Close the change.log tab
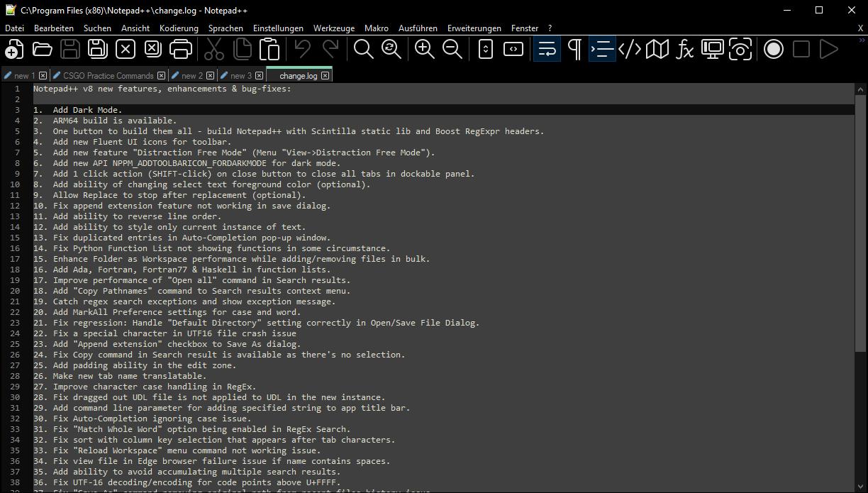Screen dimensions: 868x493 pyautogui.click(x=325, y=75)
